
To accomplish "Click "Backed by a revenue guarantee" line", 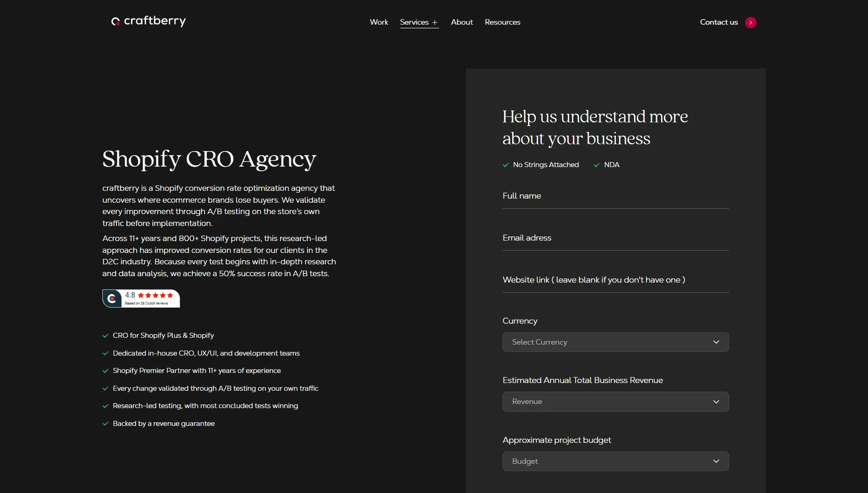I will [x=164, y=424].
